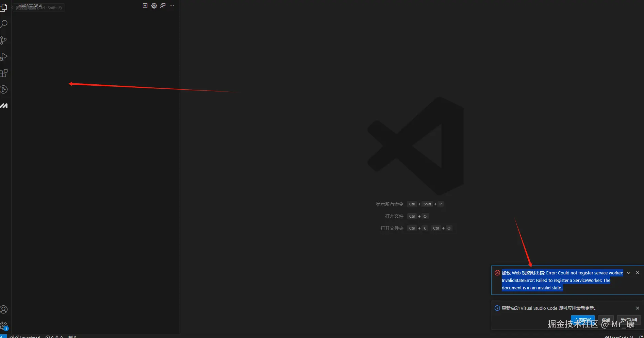Screen dimensions: 644x338
Task: Close the restart Visual Studio Code notification
Action: coord(638,308)
